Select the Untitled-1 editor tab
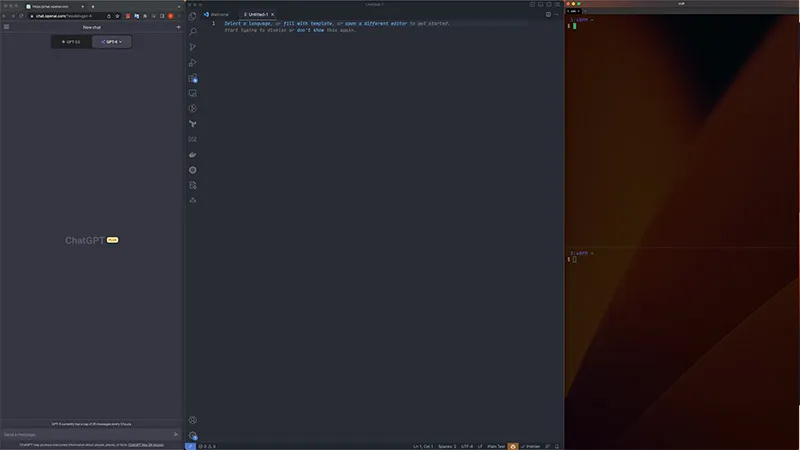The image size is (800, 450). [x=258, y=15]
